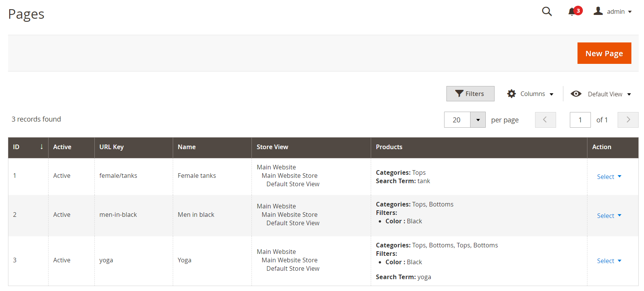Create a New Page
Viewport: 644px width, 291px height.
tap(604, 53)
